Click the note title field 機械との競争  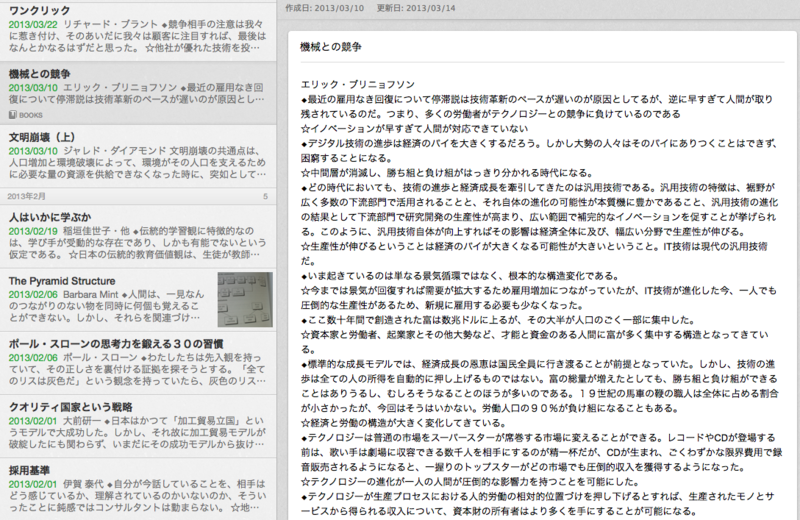542,47
